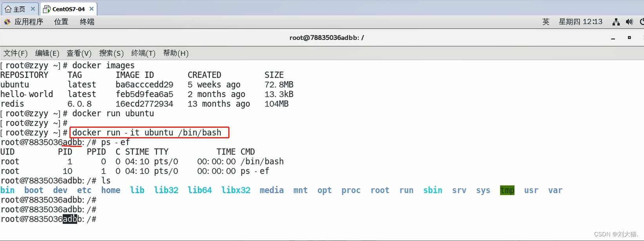The height and width of the screenshot is (241, 644).
Task: Click image ID 16ecd2772934
Action: [144, 104]
